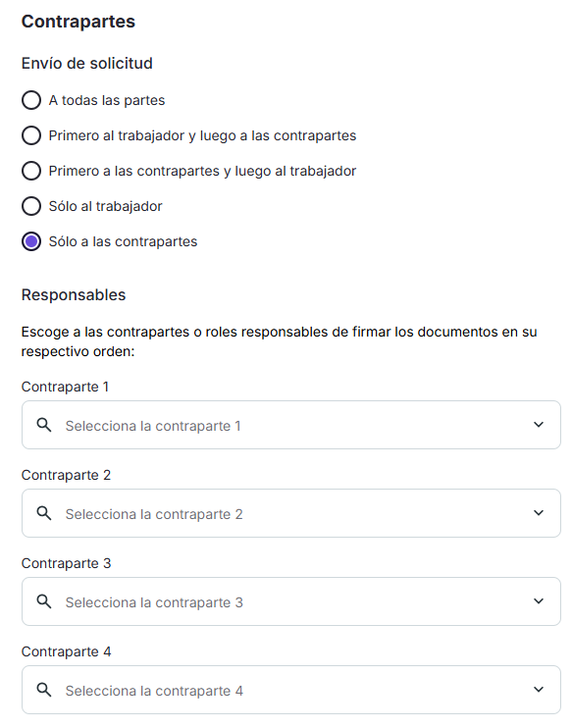
Task: Click the 'Sólo al trabajador' label text
Action: point(105,206)
